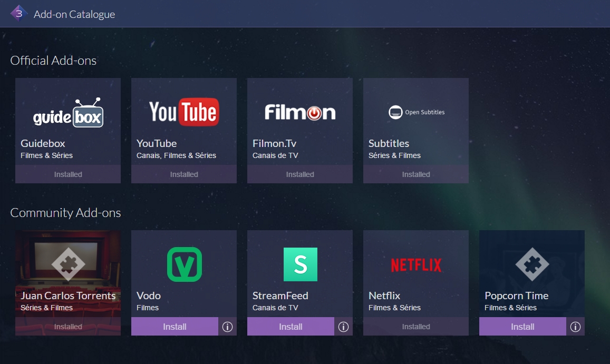Click the Guidebox add-on name

point(43,143)
